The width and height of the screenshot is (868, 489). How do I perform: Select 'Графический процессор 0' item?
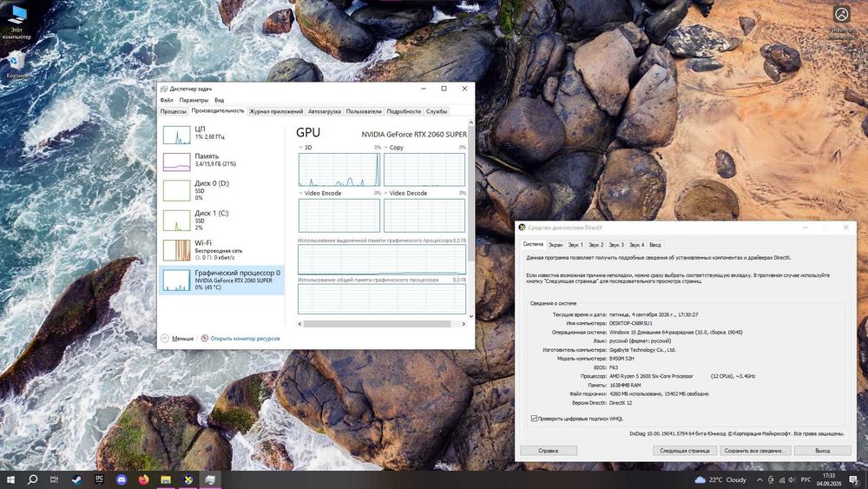pyautogui.click(x=221, y=280)
